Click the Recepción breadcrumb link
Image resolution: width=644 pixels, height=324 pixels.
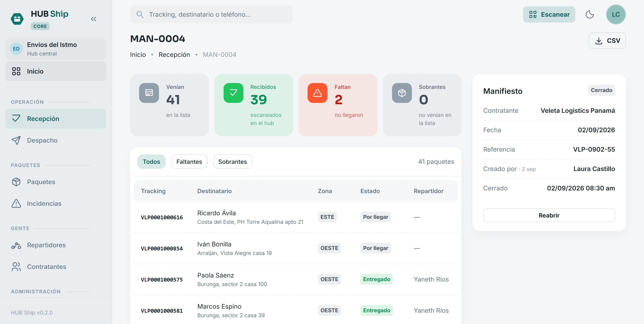174,54
